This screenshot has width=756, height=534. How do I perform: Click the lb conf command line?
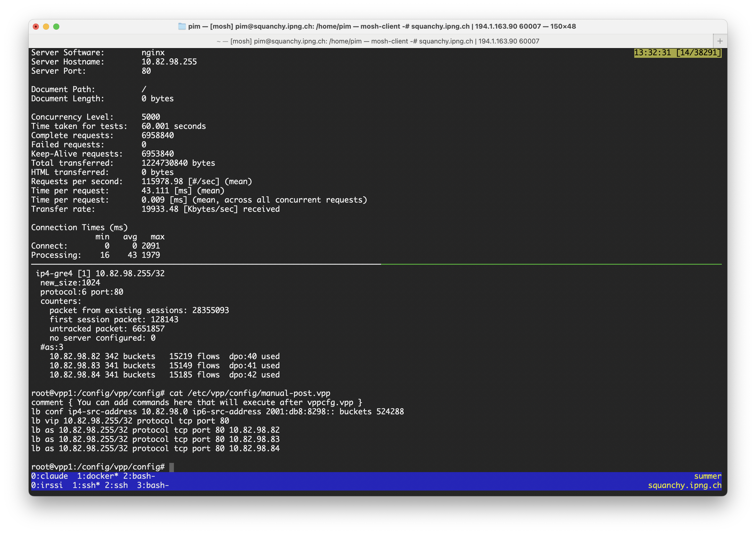click(x=217, y=411)
